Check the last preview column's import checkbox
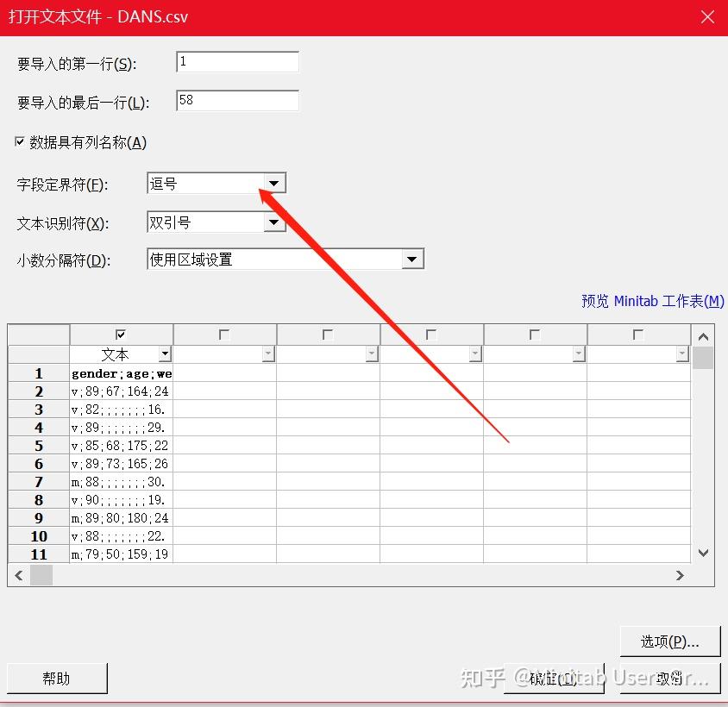 click(638, 334)
